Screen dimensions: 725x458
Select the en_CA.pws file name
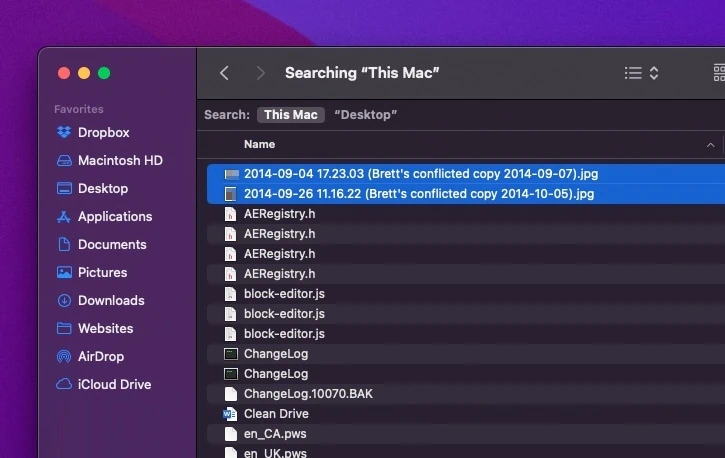click(275, 434)
